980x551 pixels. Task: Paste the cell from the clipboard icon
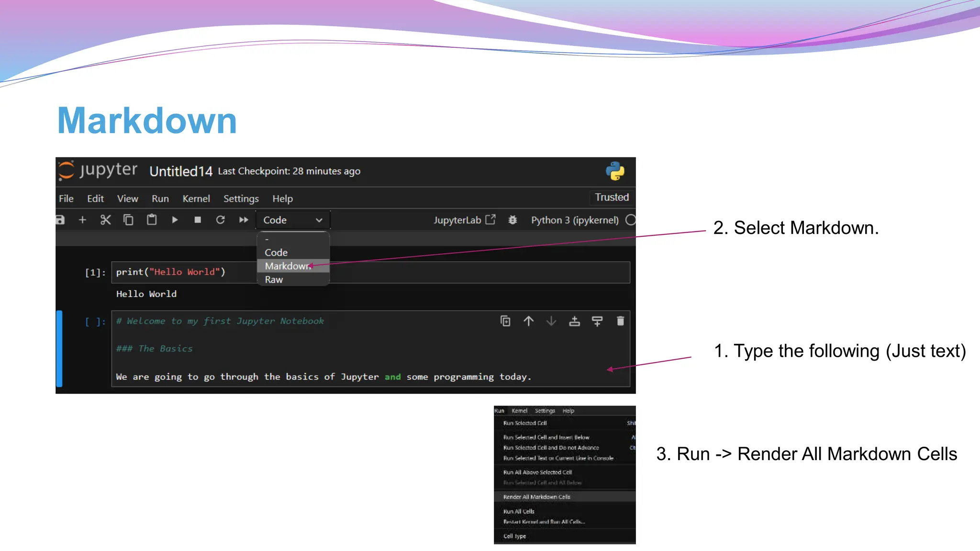152,220
